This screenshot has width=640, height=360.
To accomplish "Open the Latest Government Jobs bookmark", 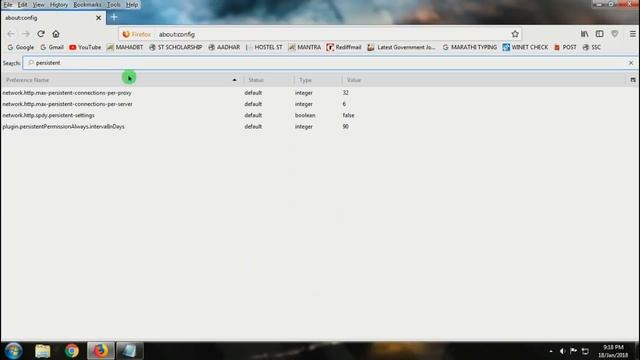I will (402, 47).
